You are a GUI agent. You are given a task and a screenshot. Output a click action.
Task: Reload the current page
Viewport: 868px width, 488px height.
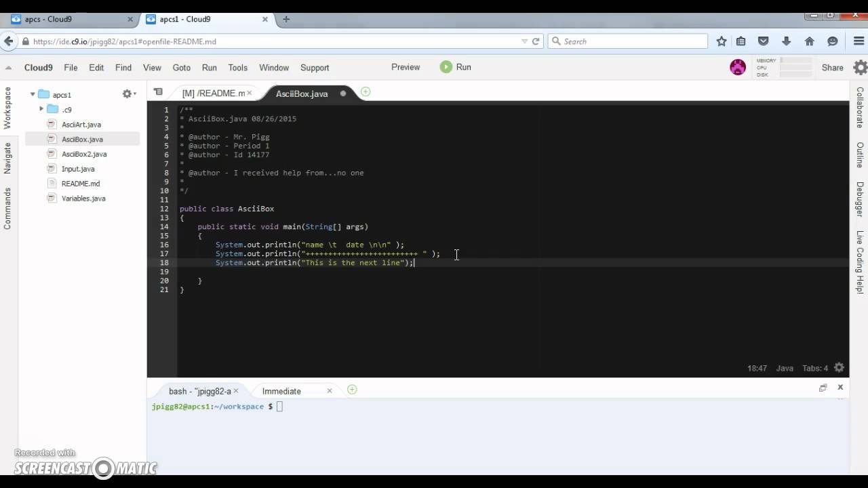point(536,41)
